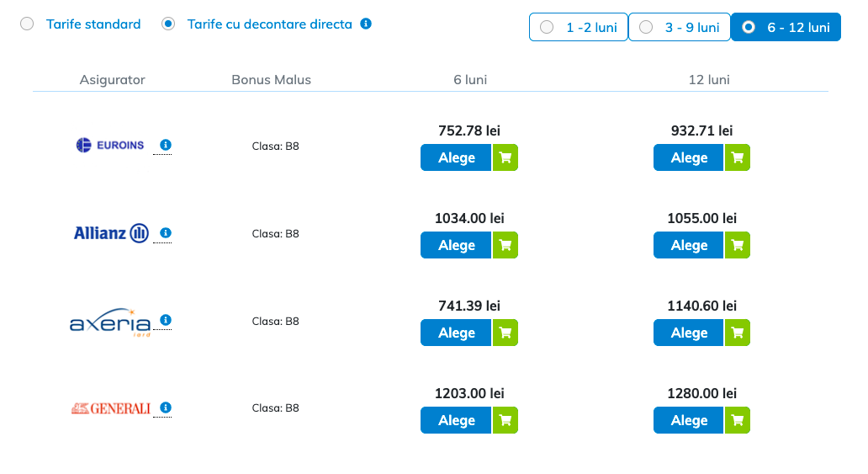
Task: Select the Tarife standard radio option
Action: coord(28,24)
